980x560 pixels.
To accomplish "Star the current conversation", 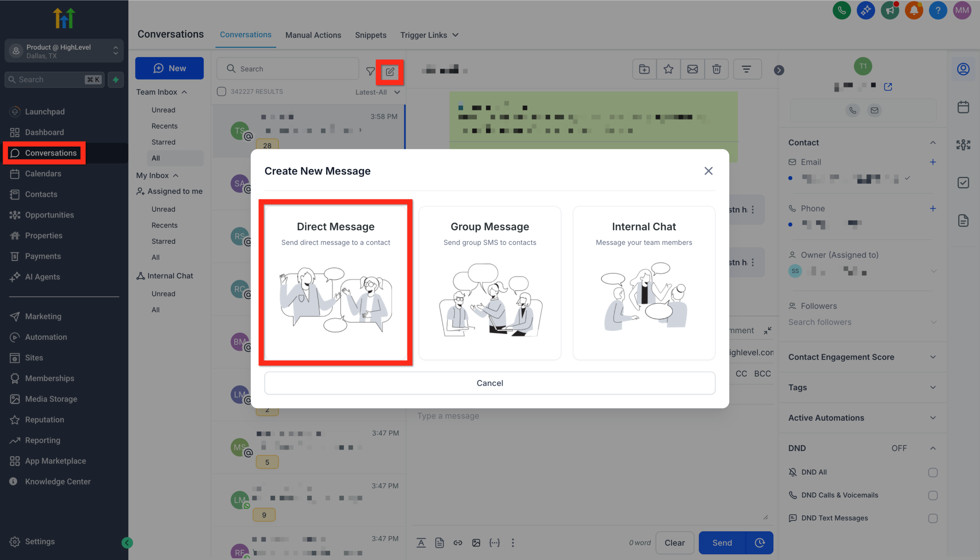I will pyautogui.click(x=668, y=69).
